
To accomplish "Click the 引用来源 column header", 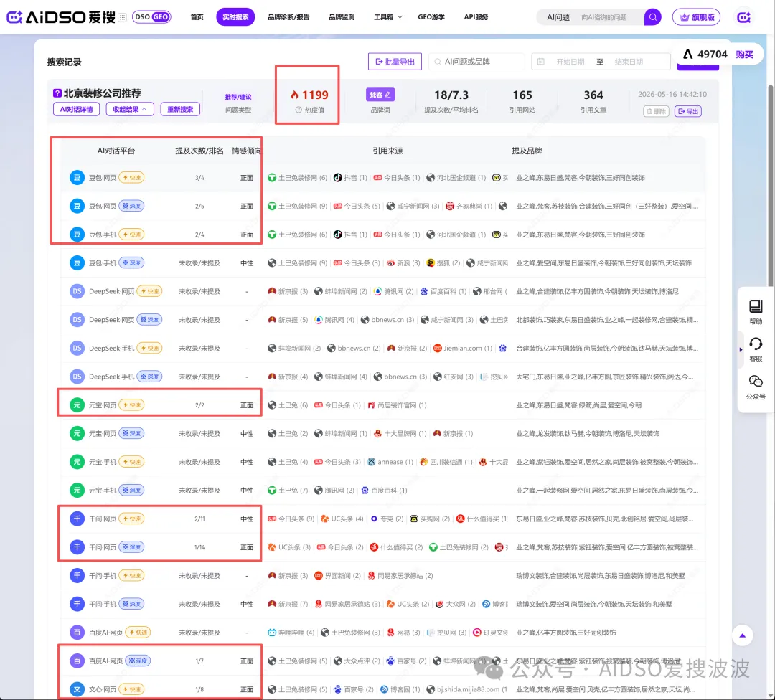I will coord(387,151).
